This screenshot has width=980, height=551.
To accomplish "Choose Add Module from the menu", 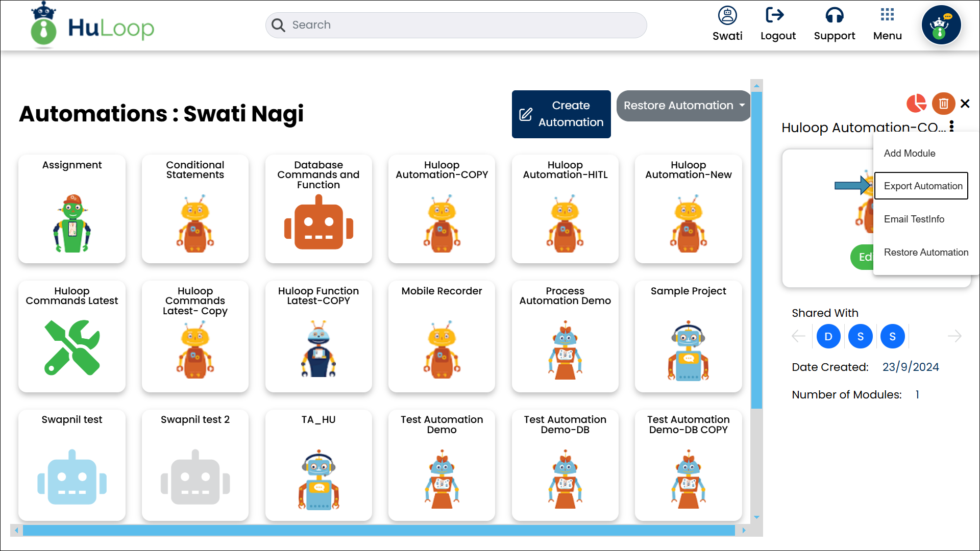I will 909,153.
